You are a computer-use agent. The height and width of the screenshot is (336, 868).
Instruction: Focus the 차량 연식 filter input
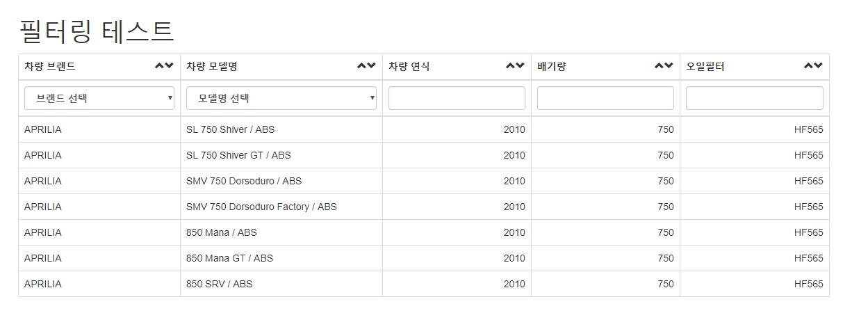coord(457,98)
